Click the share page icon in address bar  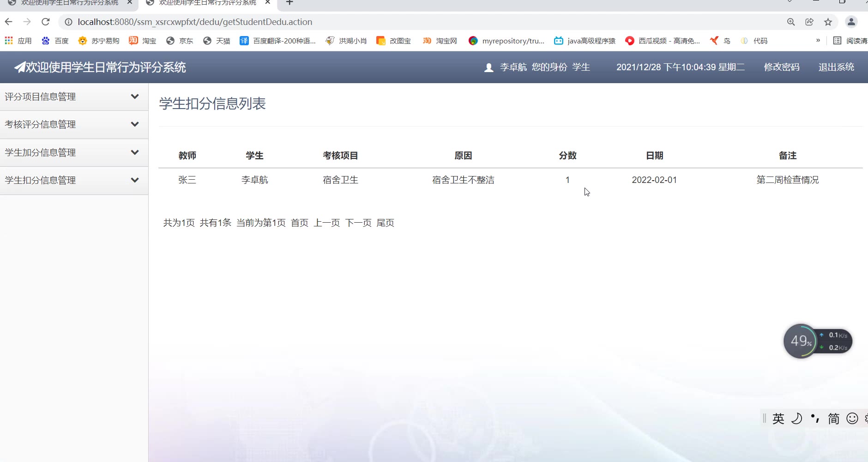click(809, 22)
